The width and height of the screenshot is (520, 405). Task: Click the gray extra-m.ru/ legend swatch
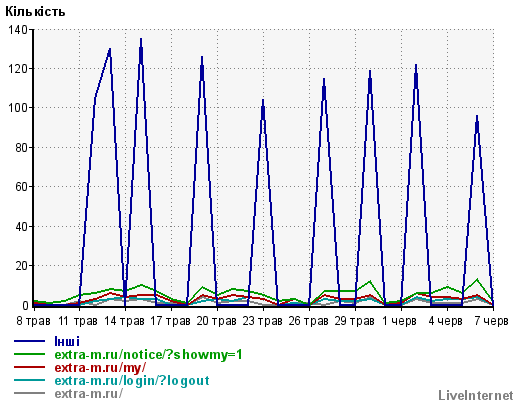29,393
